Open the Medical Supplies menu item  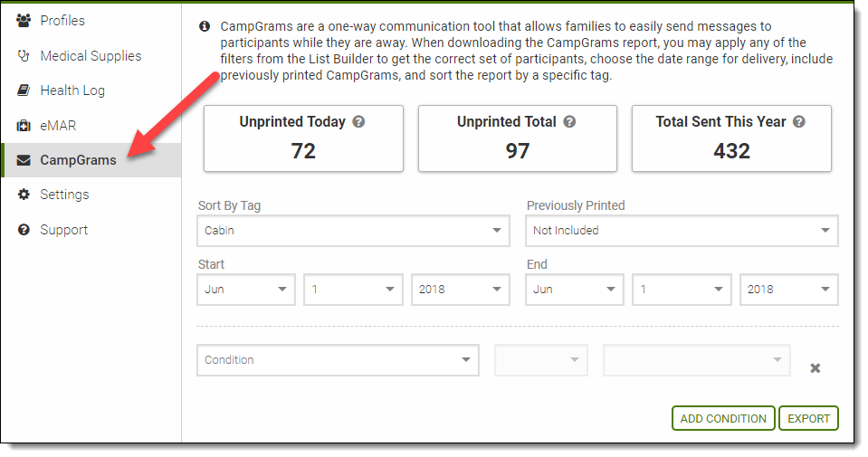coord(91,56)
